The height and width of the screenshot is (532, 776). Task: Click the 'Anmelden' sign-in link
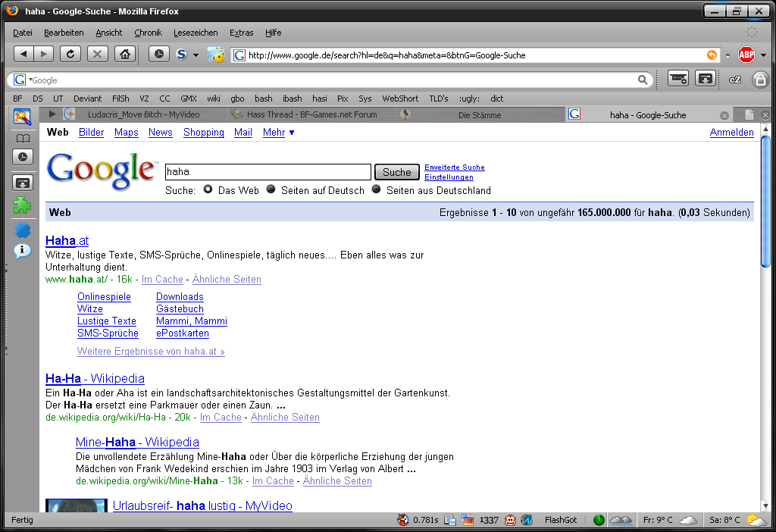(x=731, y=132)
